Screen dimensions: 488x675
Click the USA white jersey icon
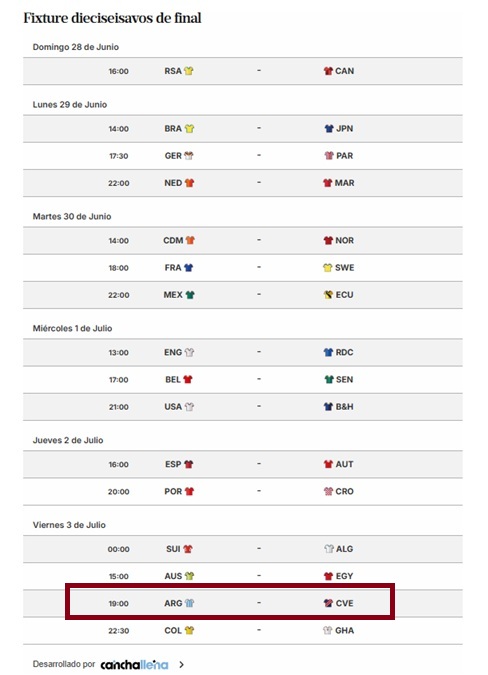point(189,407)
